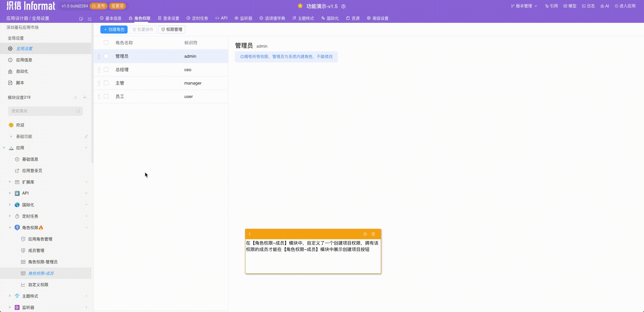The width and height of the screenshot is (644, 312).
Task: Click the module search input field
Action: (x=45, y=111)
